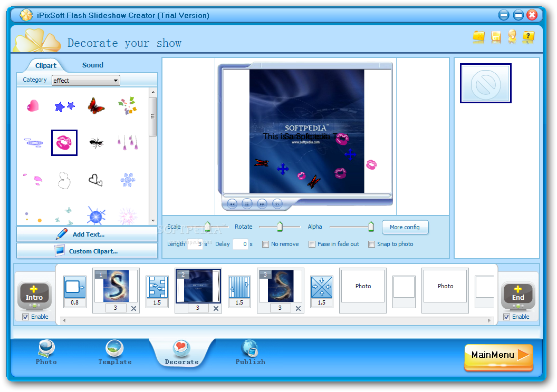The image size is (557, 392).
Task: Adjust the Rotate slider handle
Action: tap(280, 227)
